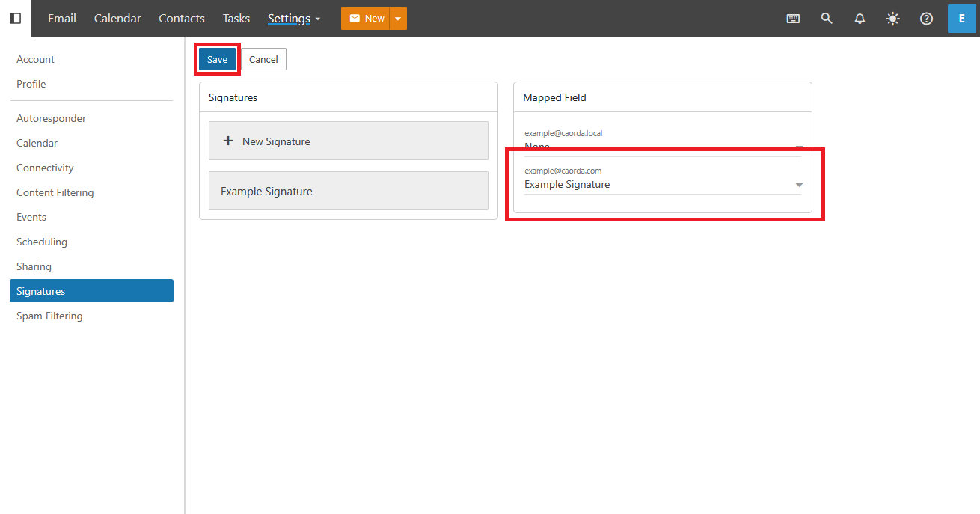Open Autoresponder settings in sidebar
This screenshot has height=514, width=980.
[x=51, y=118]
